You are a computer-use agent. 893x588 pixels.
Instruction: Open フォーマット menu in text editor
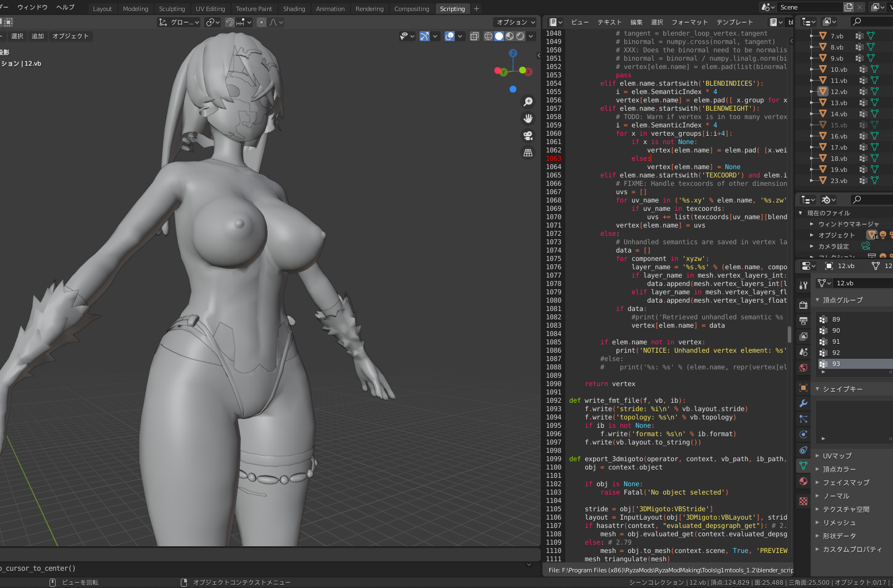[689, 22]
